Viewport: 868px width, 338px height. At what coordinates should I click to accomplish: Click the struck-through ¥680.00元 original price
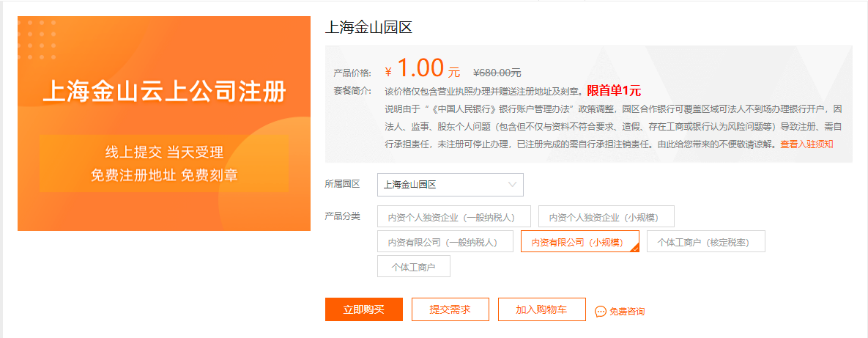point(497,73)
